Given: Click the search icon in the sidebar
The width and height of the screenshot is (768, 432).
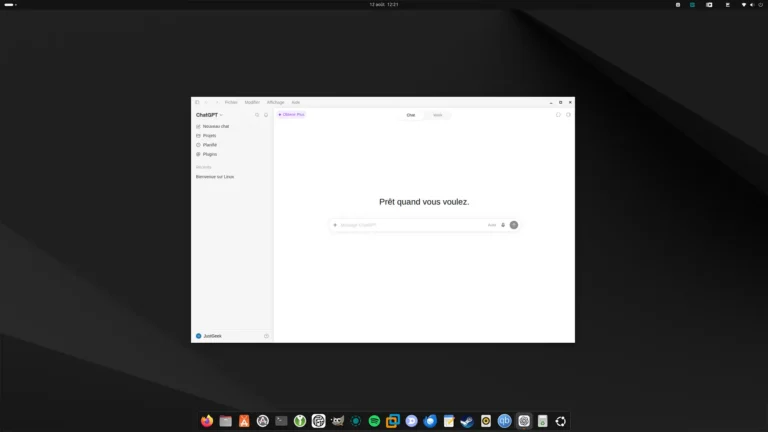Looking at the screenshot, I should 257,115.
